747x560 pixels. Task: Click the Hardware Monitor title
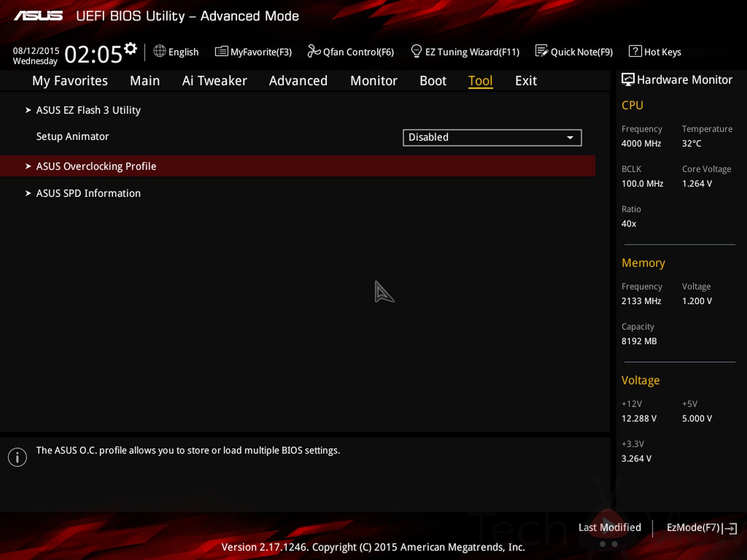click(x=684, y=80)
